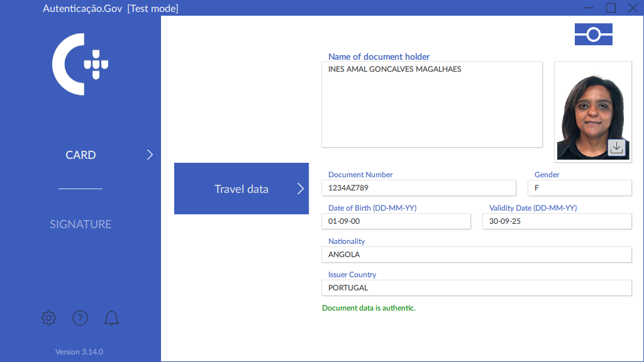Image resolution: width=644 pixels, height=362 pixels.
Task: Open the help question mark icon
Action: point(80,318)
